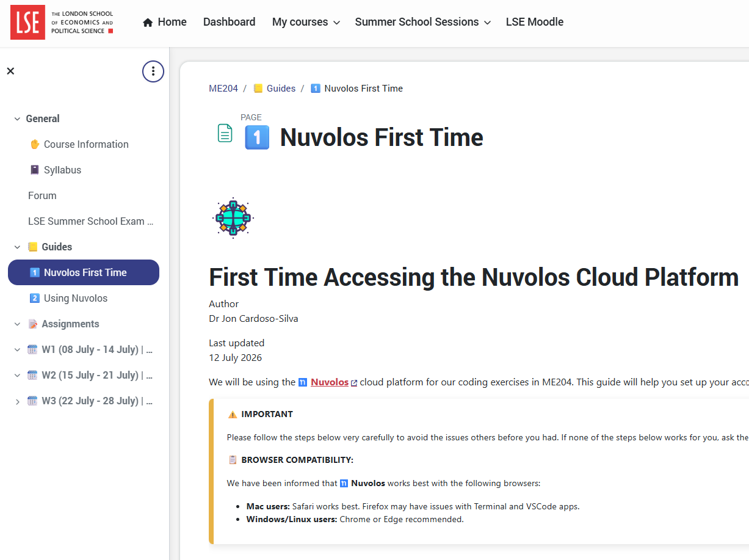Image resolution: width=749 pixels, height=560 pixels.
Task: Open Syllabus in sidebar
Action: [62, 170]
